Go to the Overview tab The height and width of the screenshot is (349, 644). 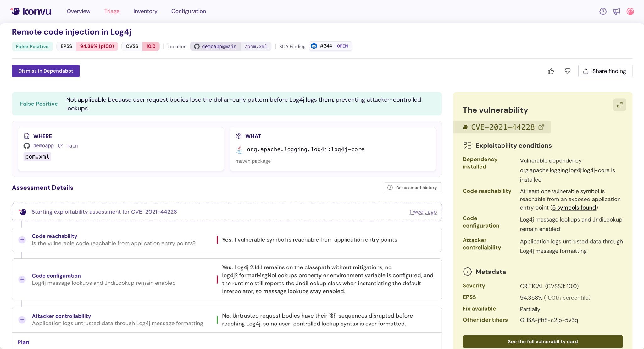point(78,11)
